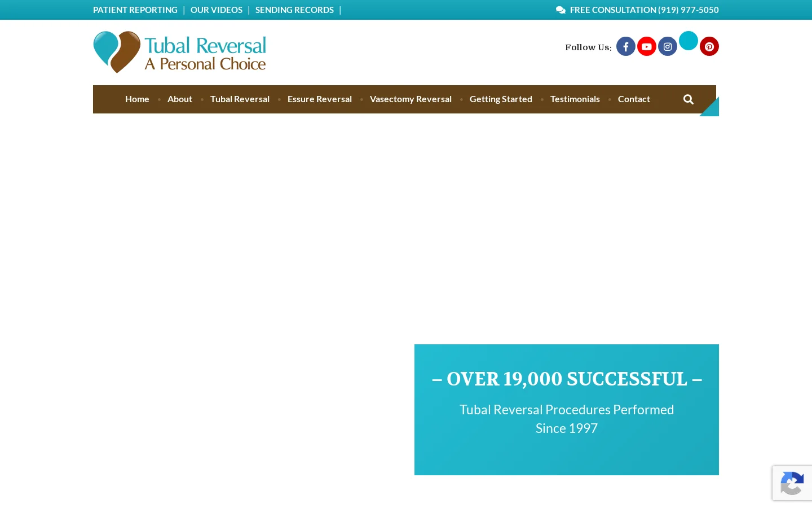This screenshot has width=812, height=508.
Task: Follow the Our Videos link
Action: pyautogui.click(x=217, y=10)
